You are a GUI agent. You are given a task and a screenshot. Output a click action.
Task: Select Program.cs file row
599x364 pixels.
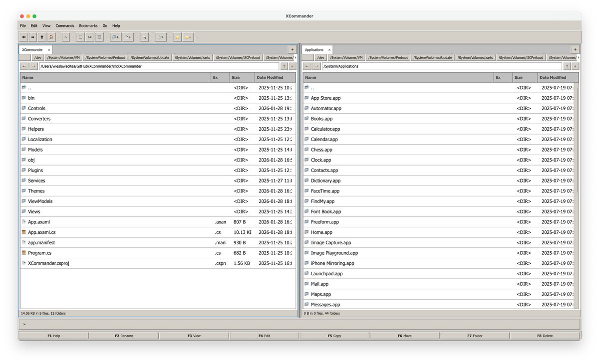(158, 253)
